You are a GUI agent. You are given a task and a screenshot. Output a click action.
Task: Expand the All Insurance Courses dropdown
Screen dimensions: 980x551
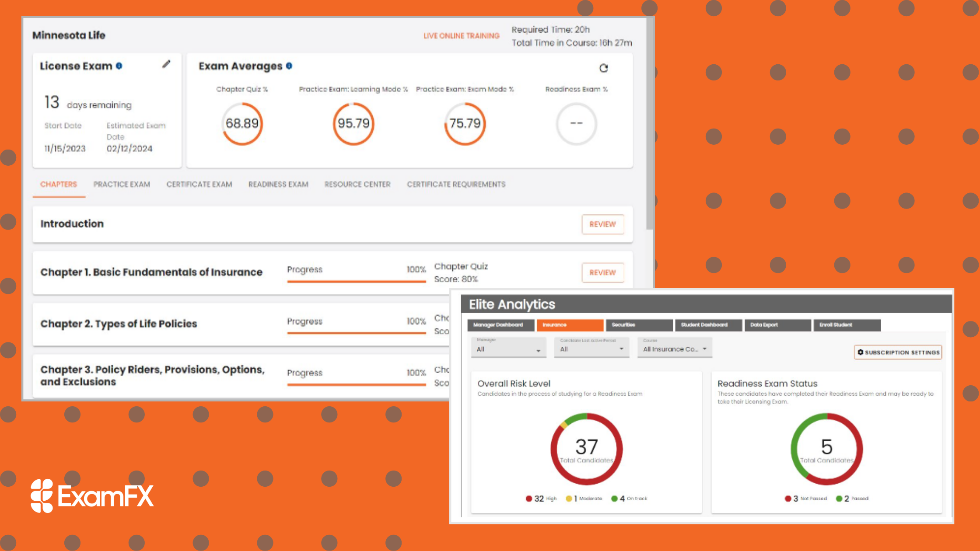click(675, 348)
